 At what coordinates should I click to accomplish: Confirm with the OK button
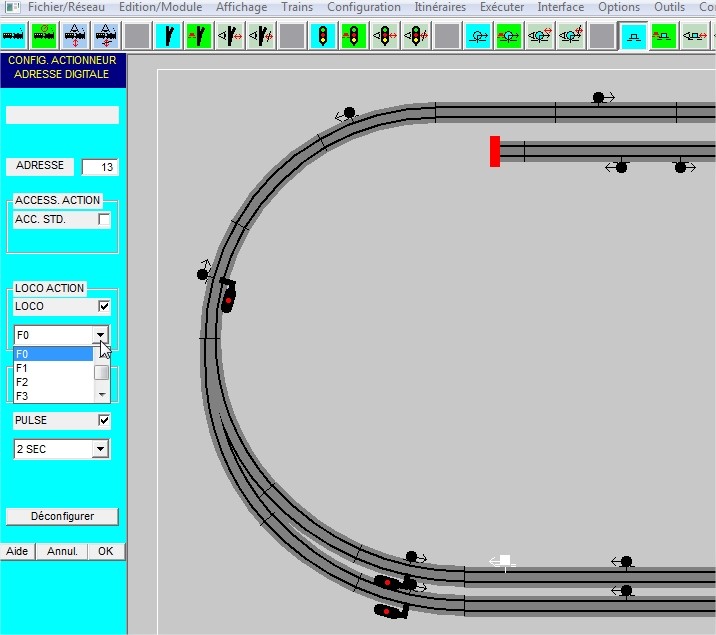pos(106,551)
